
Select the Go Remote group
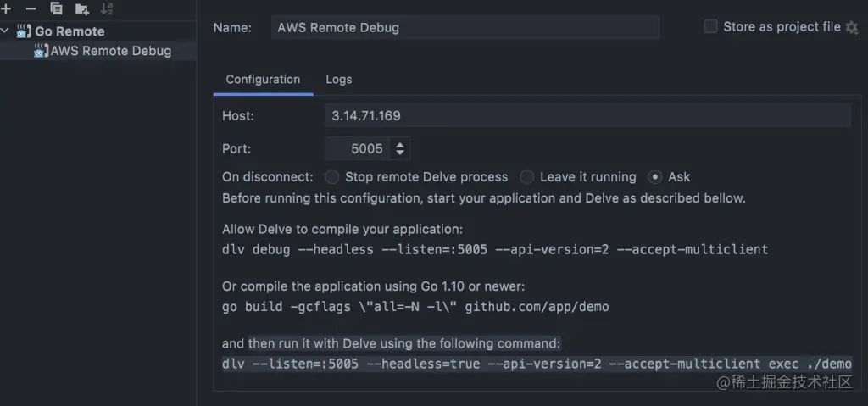click(70, 31)
